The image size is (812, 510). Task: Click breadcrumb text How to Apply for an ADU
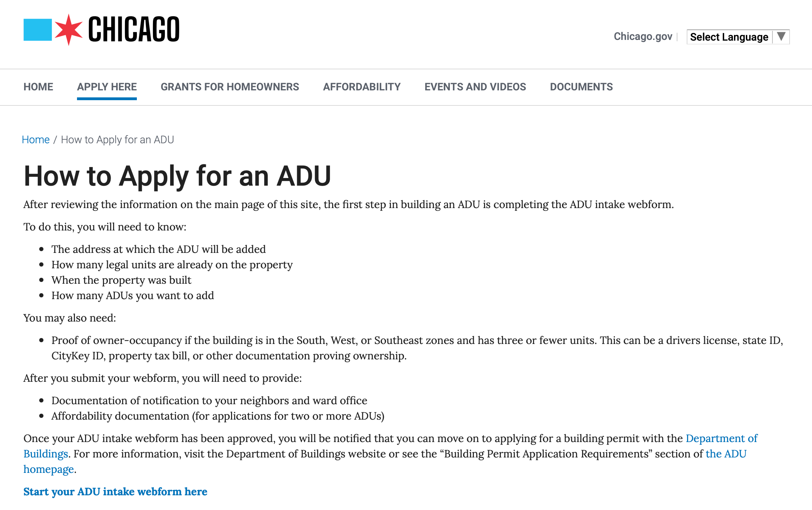[117, 139]
